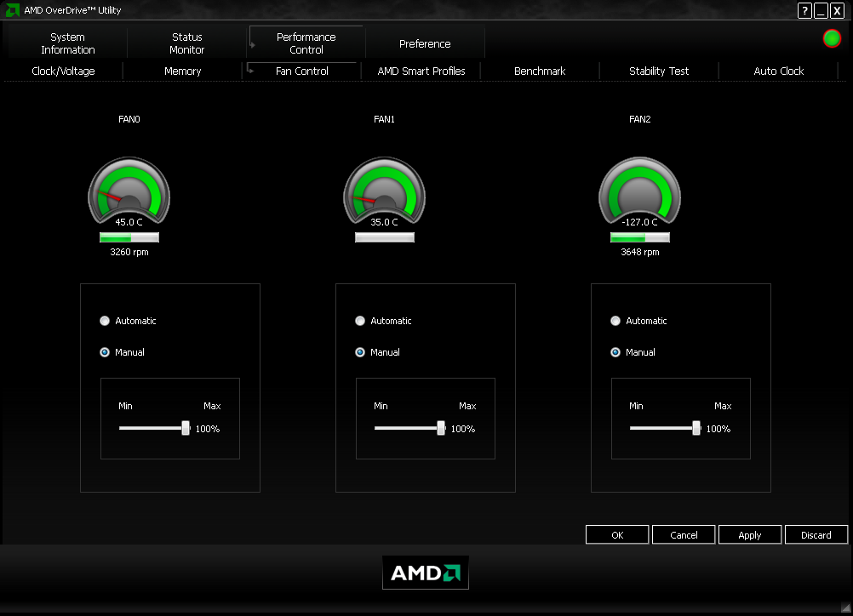Click the FAN0 speed slider handle

pyautogui.click(x=186, y=428)
